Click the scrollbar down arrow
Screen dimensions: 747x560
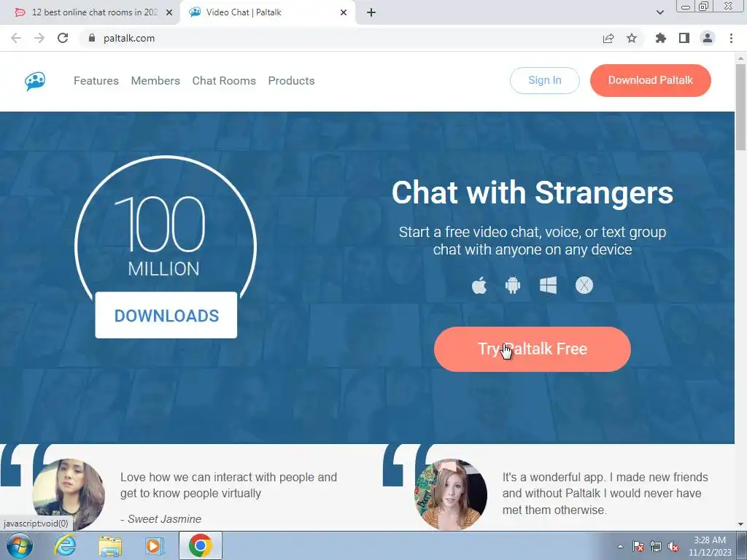click(x=741, y=524)
